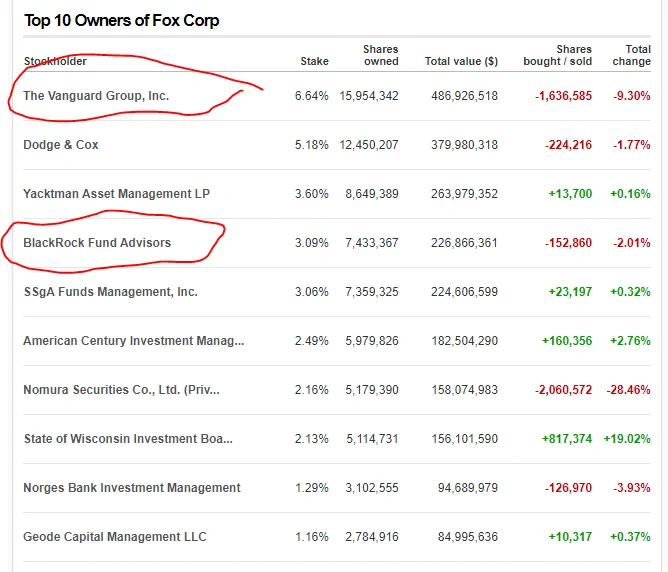Click shares owned 5,179,390

[372, 390]
